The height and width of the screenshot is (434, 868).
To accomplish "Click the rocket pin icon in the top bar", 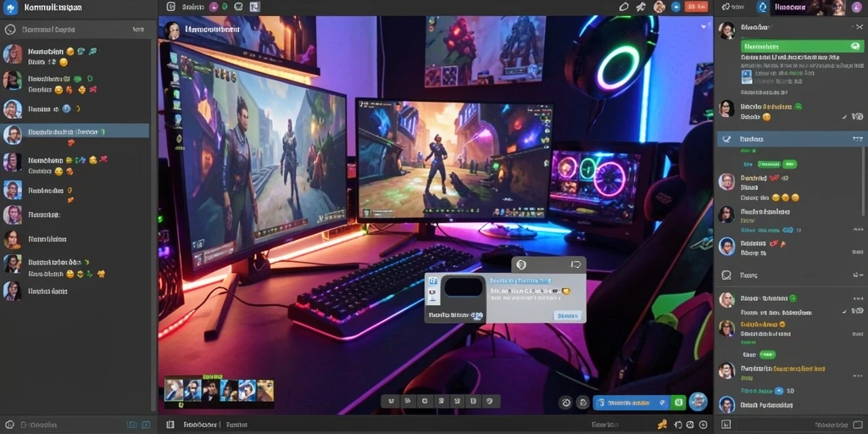I will pyautogui.click(x=641, y=7).
